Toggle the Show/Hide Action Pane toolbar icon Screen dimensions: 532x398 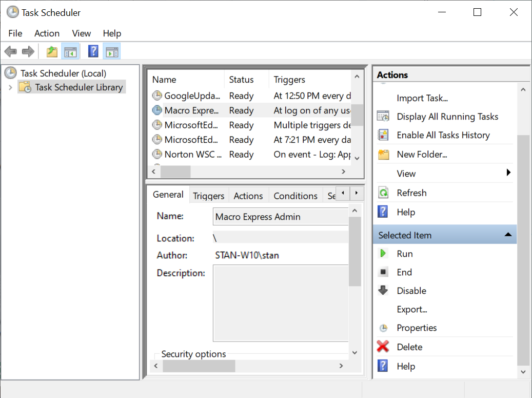(111, 51)
